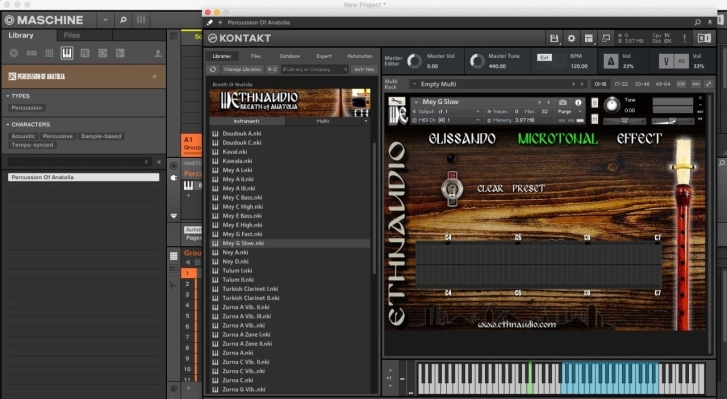The image size is (727, 399).
Task: Open the Kontakt save menu disk icon
Action: 554,38
